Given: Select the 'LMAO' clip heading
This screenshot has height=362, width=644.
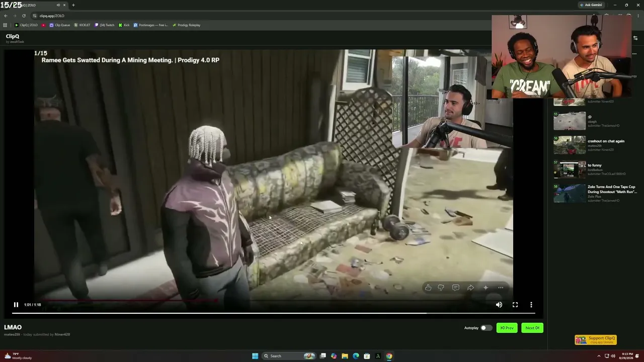Looking at the screenshot, I should tap(13, 327).
